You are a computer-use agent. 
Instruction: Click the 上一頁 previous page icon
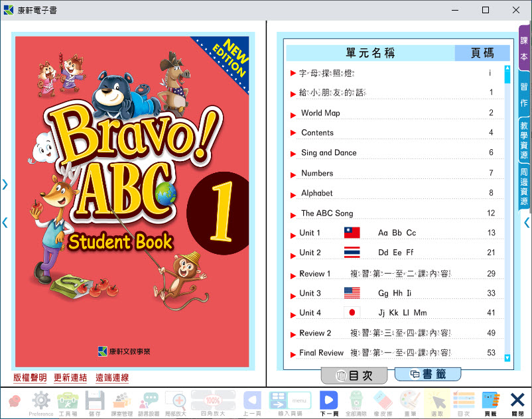(x=251, y=402)
